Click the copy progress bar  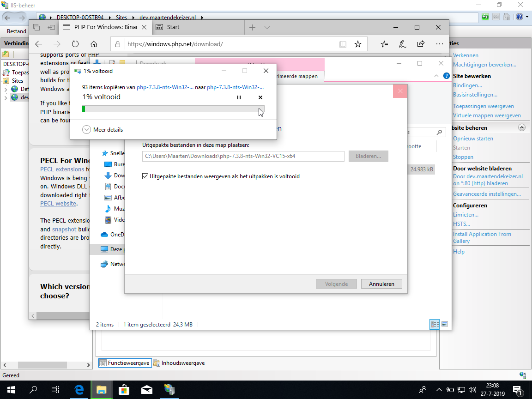point(173,109)
